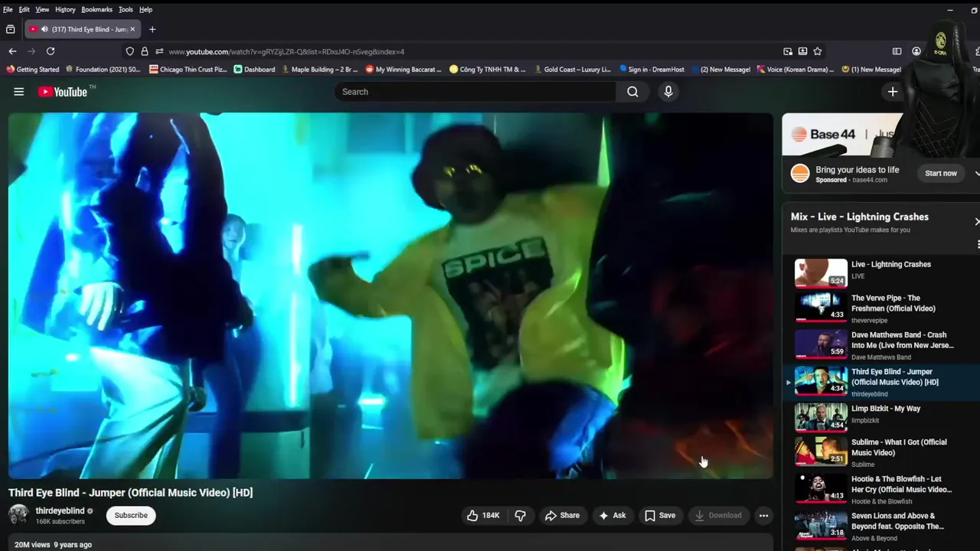Play The Verve Pipe - The Freshmen video
The width and height of the screenshot is (980, 551).
(880, 308)
